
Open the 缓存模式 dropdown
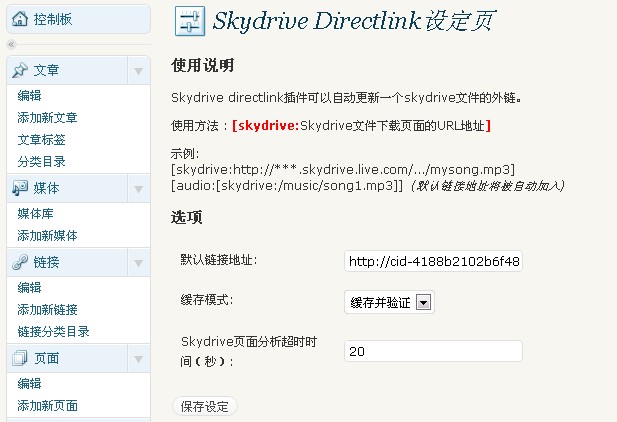point(389,302)
